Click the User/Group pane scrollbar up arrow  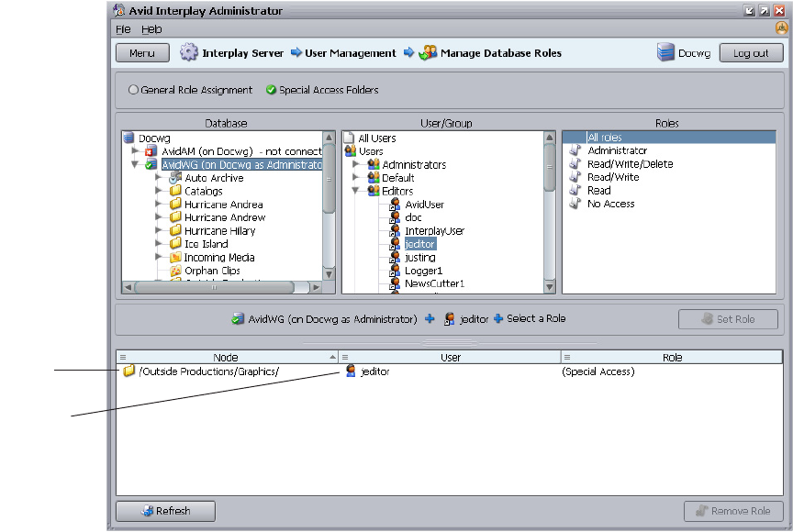pyautogui.click(x=549, y=138)
